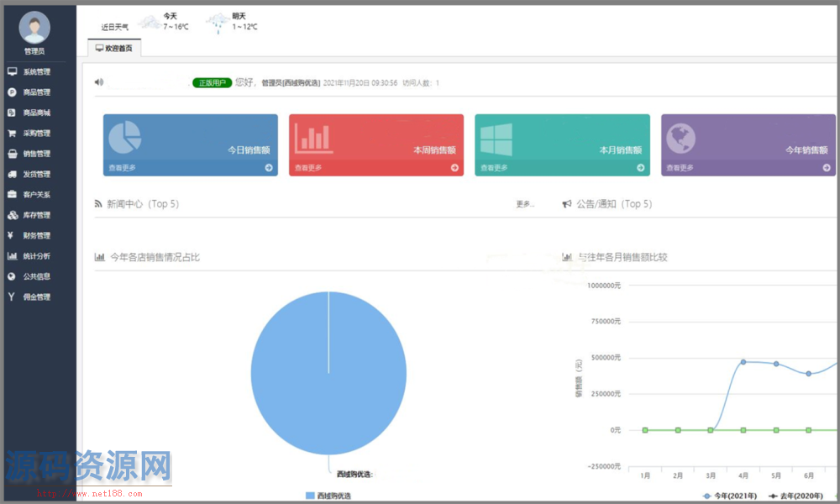Click the 统计分析 chart icon
This screenshot has height=504, width=840.
[12, 256]
